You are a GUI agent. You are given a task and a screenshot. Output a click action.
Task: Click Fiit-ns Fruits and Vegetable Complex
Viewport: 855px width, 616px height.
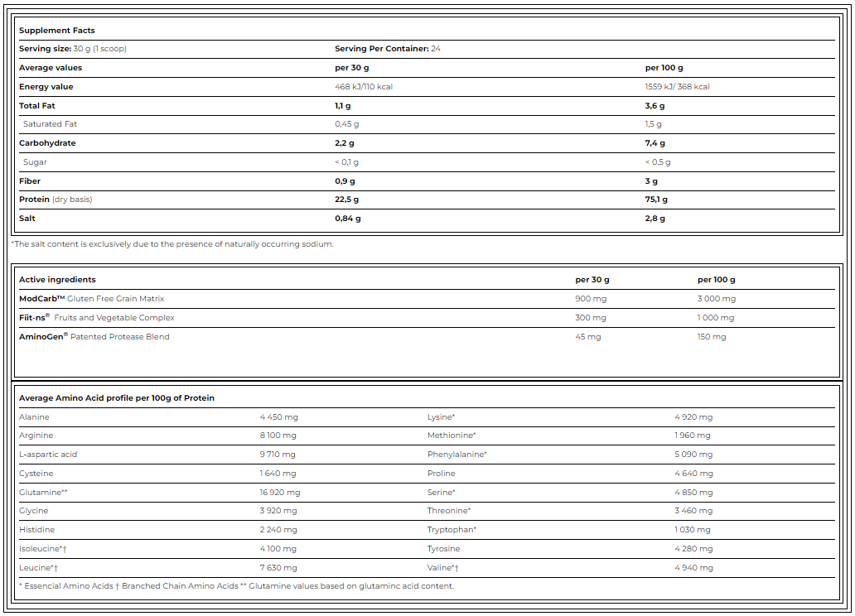pos(96,318)
